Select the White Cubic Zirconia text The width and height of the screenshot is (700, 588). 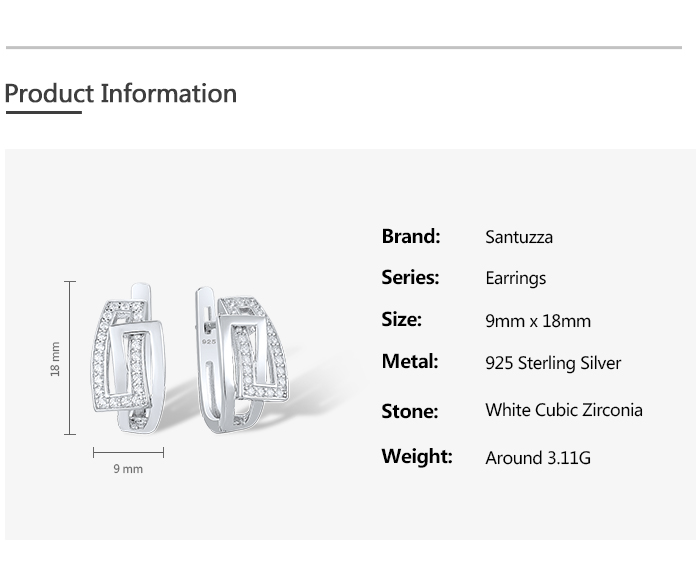(564, 410)
